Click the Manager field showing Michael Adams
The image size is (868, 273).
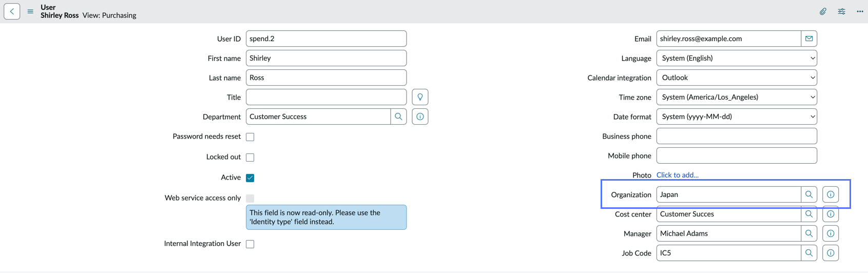point(729,233)
